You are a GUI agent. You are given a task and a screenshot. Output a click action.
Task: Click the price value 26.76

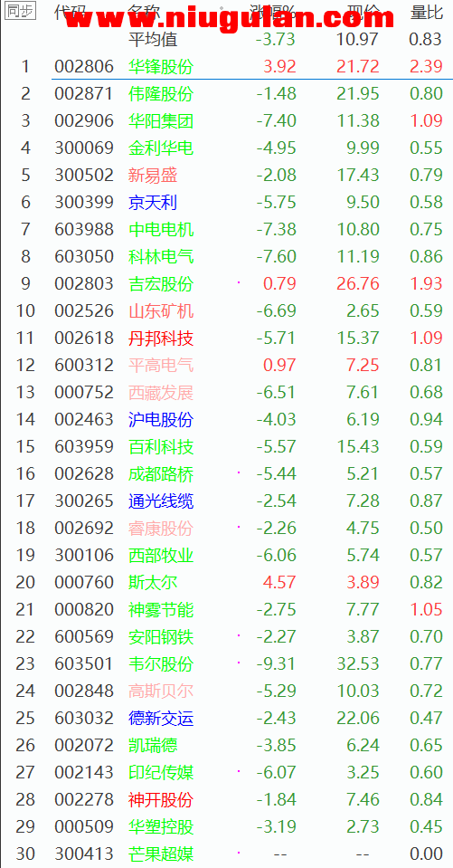tap(358, 284)
